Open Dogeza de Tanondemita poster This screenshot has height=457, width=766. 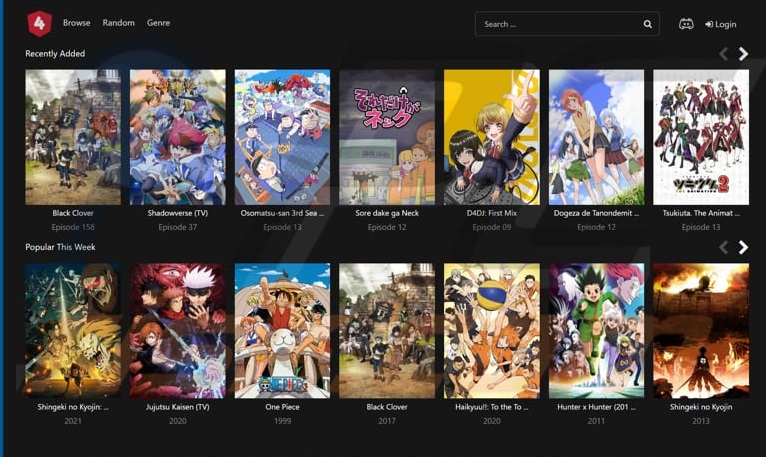pos(596,137)
